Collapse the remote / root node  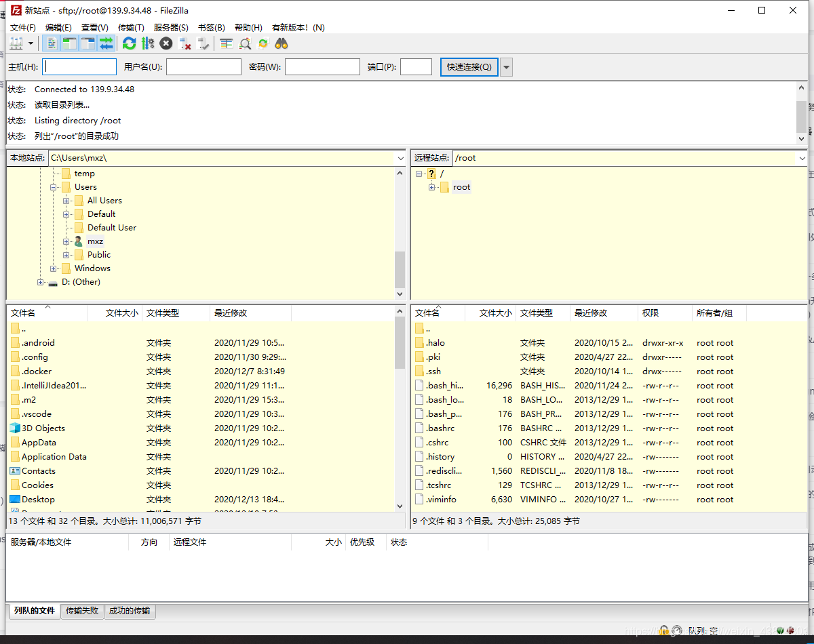pos(419,174)
